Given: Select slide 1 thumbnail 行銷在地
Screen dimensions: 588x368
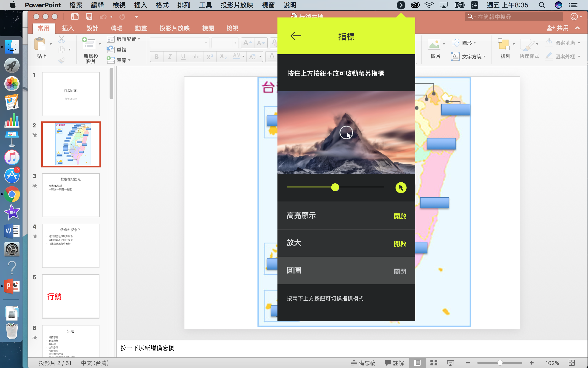Looking at the screenshot, I should [x=71, y=94].
